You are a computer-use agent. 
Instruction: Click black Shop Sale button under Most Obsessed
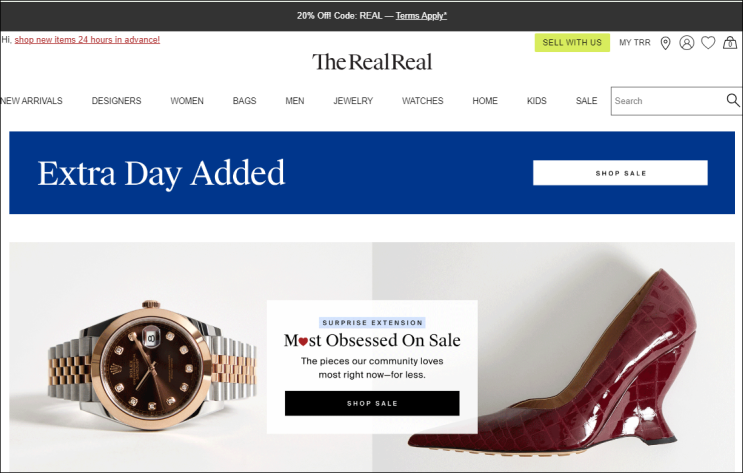click(372, 403)
